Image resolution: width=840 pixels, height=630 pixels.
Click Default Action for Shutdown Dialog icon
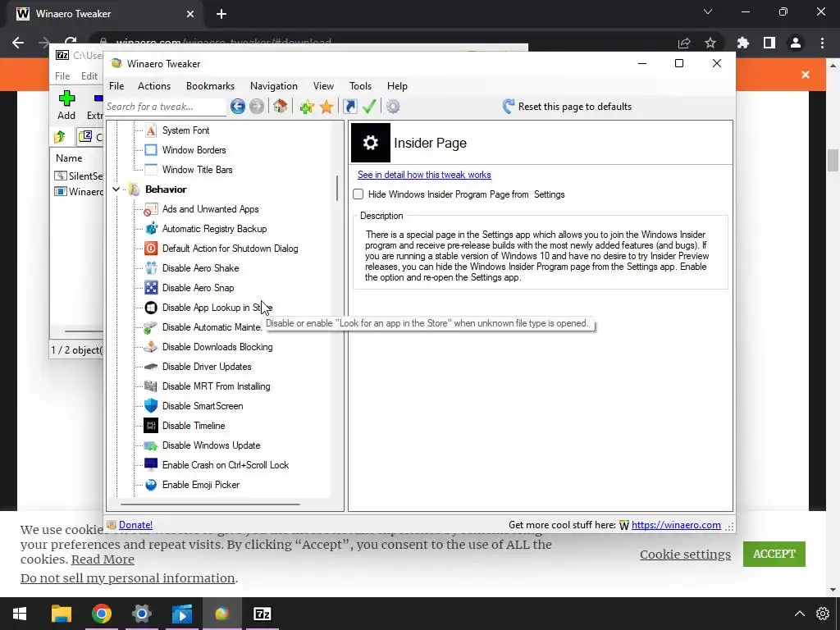[151, 249]
